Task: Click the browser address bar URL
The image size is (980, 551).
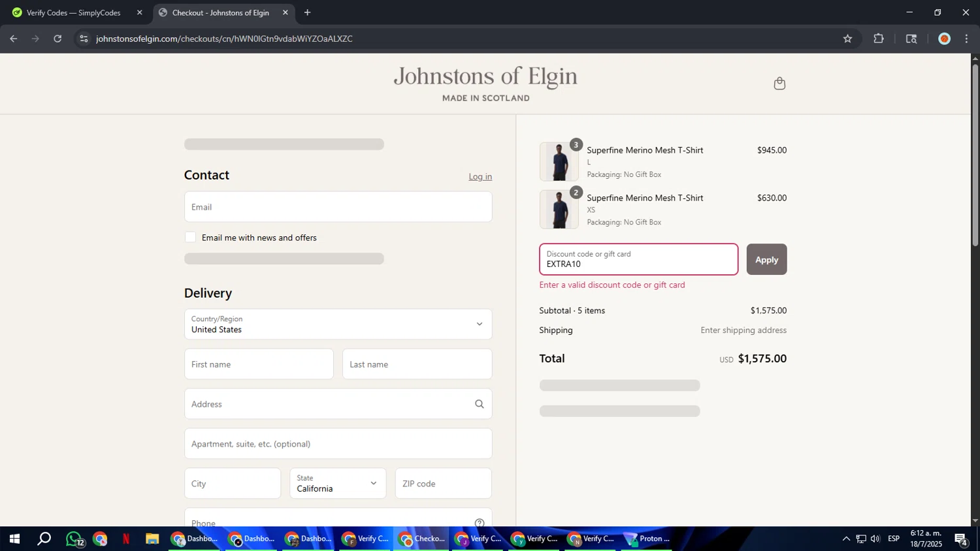Action: point(224,39)
